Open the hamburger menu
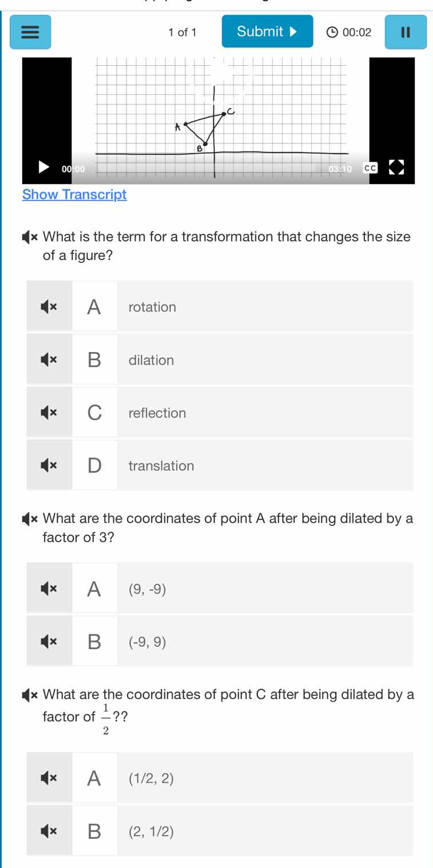 point(30,32)
